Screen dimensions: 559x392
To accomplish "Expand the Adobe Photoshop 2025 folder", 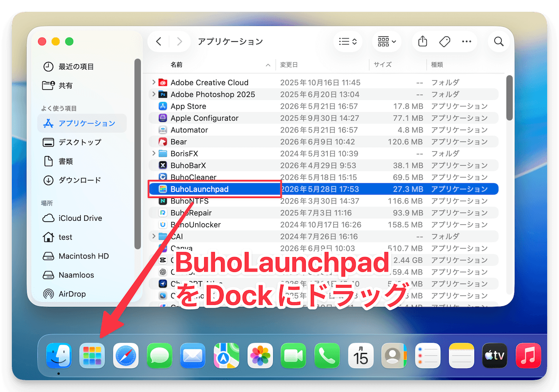I will click(153, 94).
